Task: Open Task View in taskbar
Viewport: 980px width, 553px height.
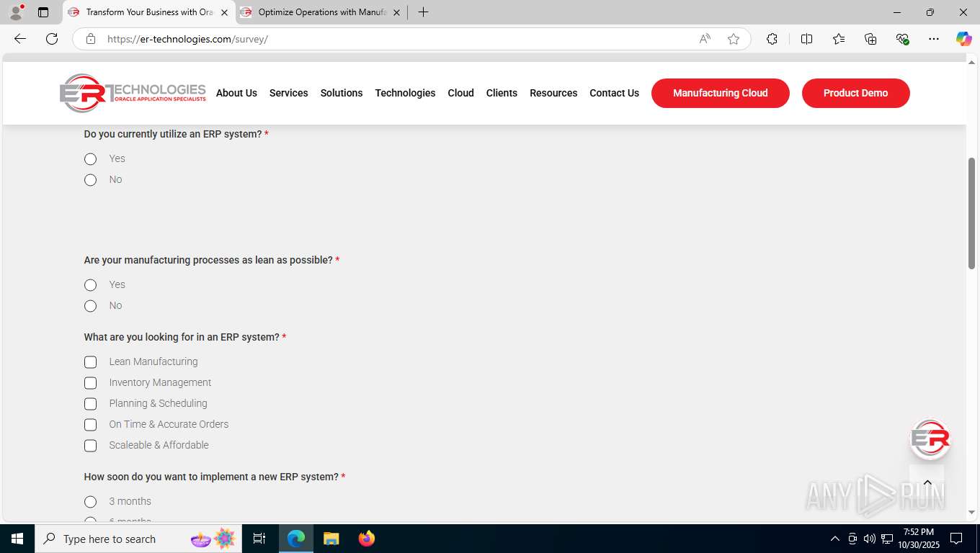Action: [259, 539]
